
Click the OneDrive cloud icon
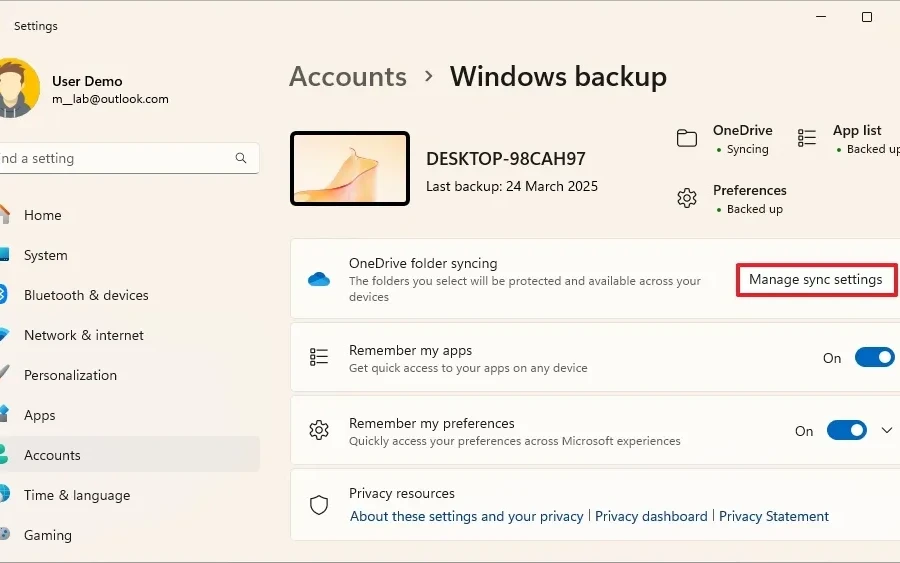pos(319,279)
